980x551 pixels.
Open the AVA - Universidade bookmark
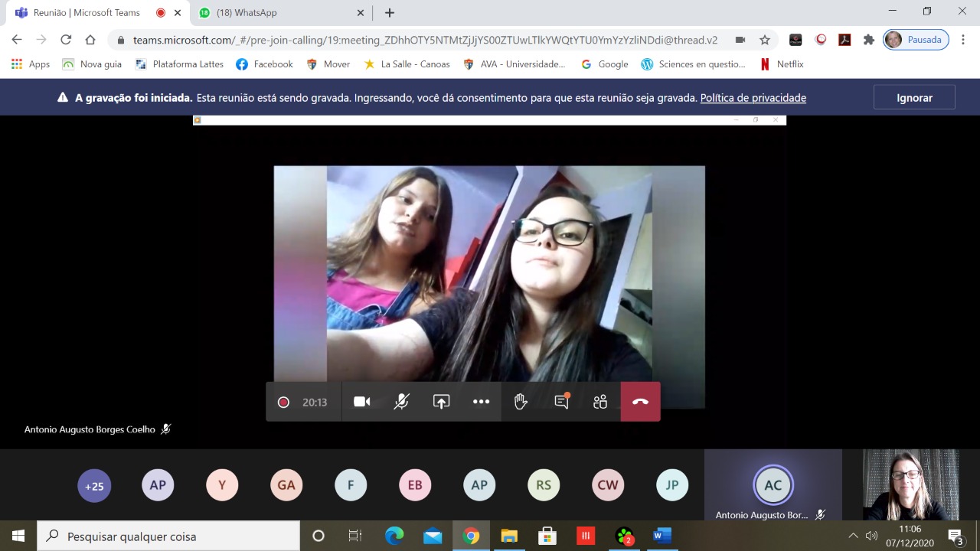(x=514, y=64)
